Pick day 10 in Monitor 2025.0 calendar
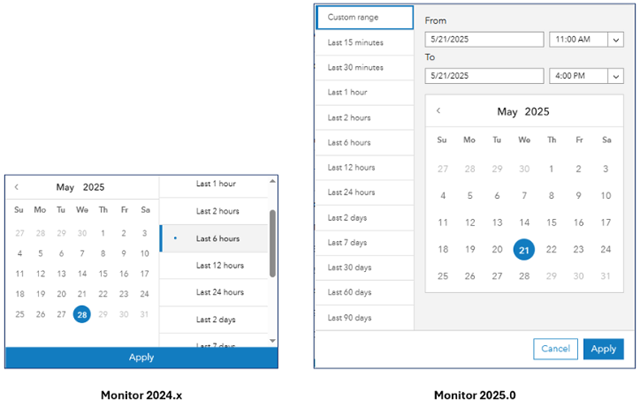This screenshot has height=415, width=640. [606, 196]
